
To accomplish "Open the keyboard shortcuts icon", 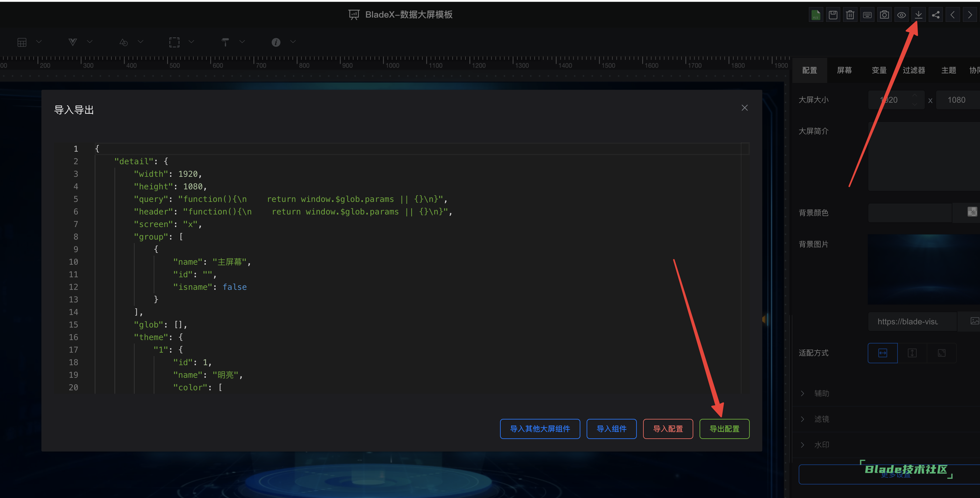I will 867,15.
